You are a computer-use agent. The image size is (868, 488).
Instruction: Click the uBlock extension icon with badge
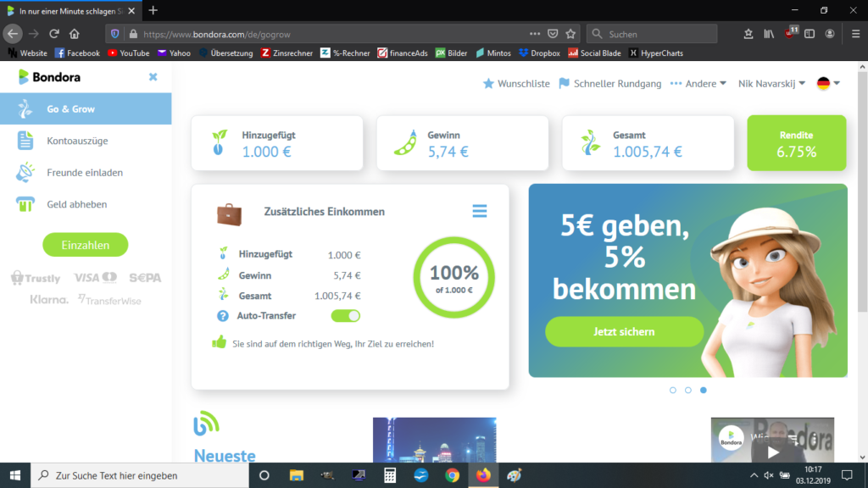tap(791, 33)
